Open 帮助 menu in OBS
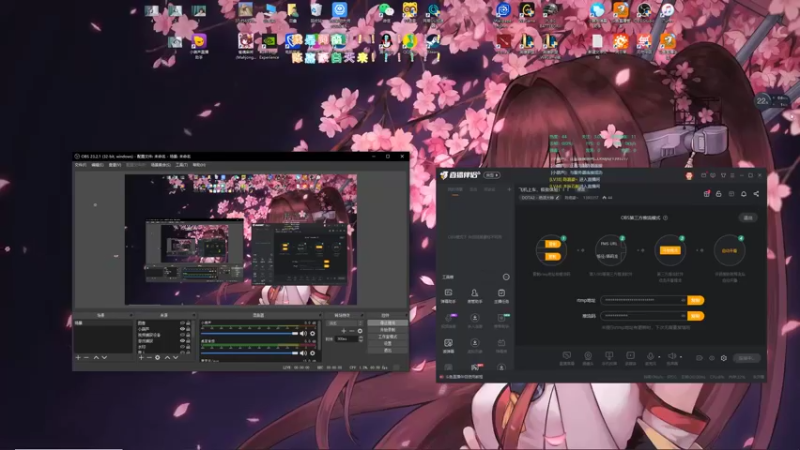800x450 pixels. pos(199,165)
